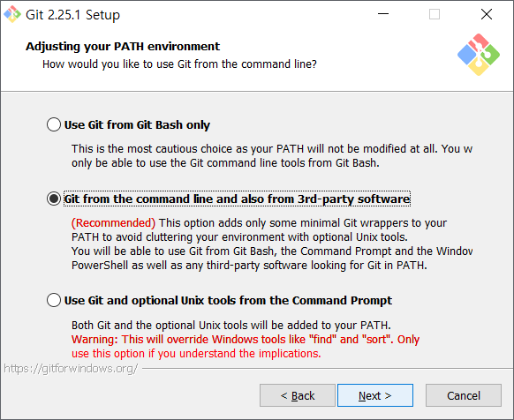Image resolution: width=514 pixels, height=420 pixels.
Task: Minimize the Git Setup window
Action: [383, 14]
